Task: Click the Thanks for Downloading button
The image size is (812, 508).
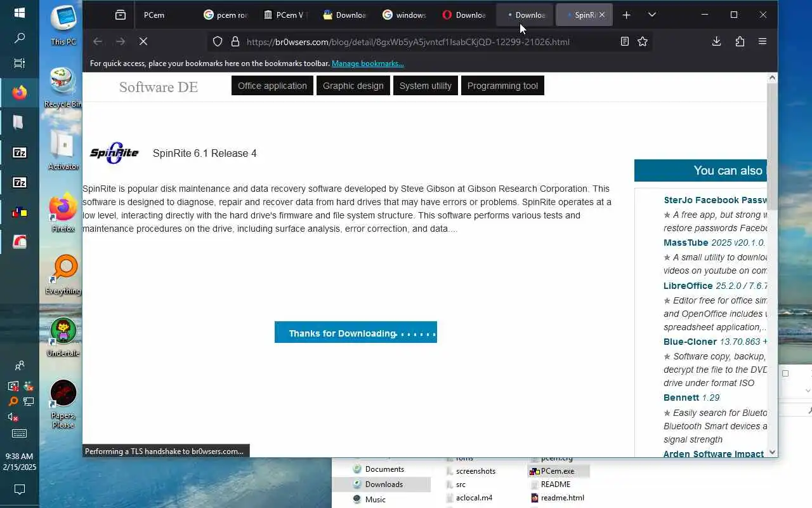Action: pos(356,332)
